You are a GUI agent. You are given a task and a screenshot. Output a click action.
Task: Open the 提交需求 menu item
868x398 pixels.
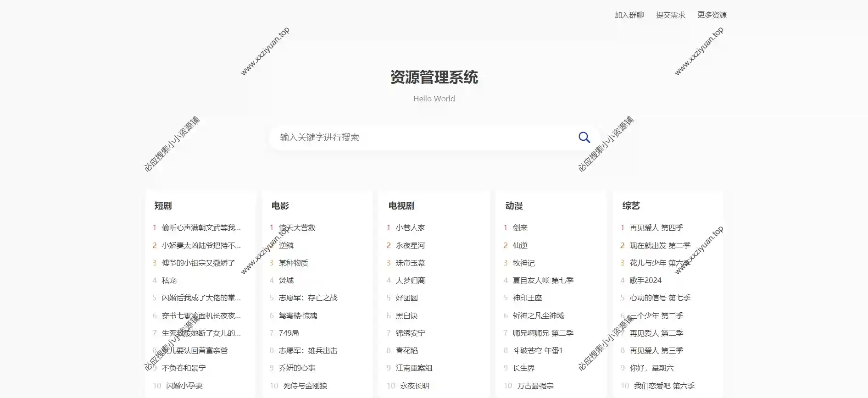pyautogui.click(x=670, y=15)
